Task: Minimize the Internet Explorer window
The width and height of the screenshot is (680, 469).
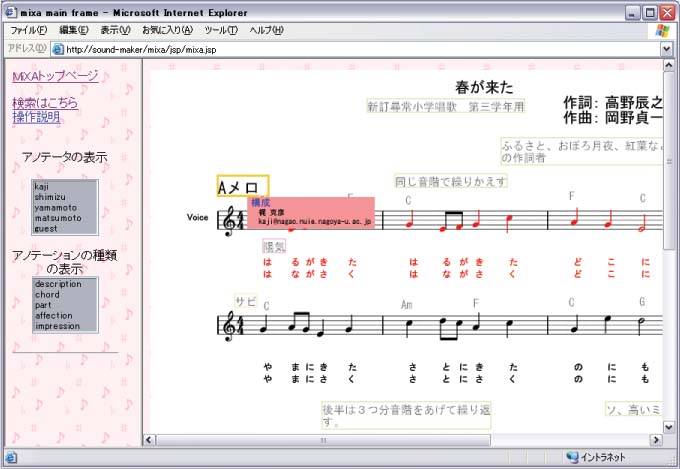Action: (x=633, y=13)
